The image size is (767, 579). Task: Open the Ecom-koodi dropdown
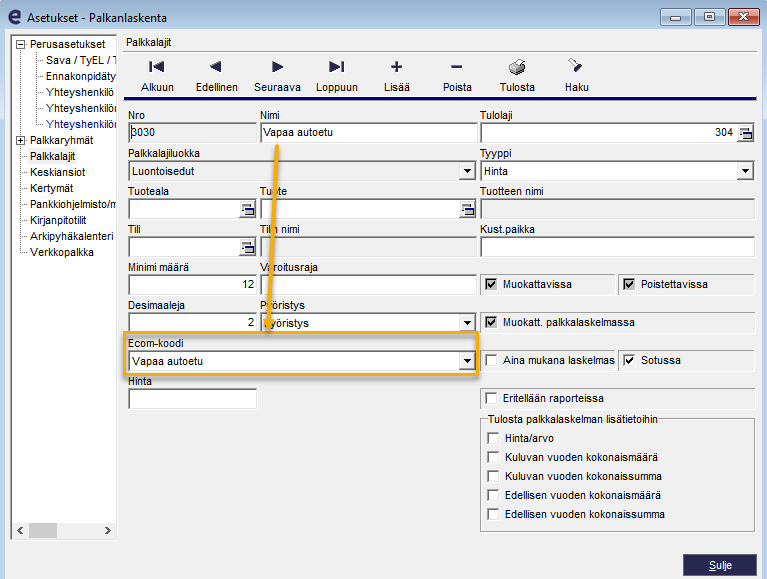[467, 361]
